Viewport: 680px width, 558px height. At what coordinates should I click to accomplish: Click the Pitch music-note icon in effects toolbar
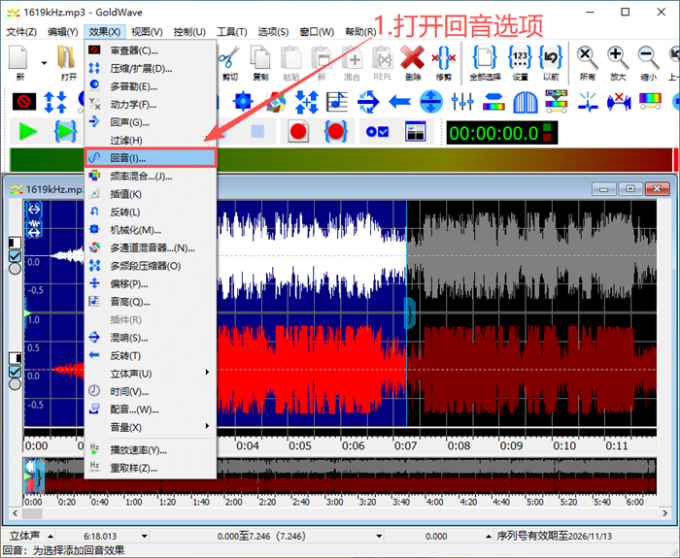[337, 101]
